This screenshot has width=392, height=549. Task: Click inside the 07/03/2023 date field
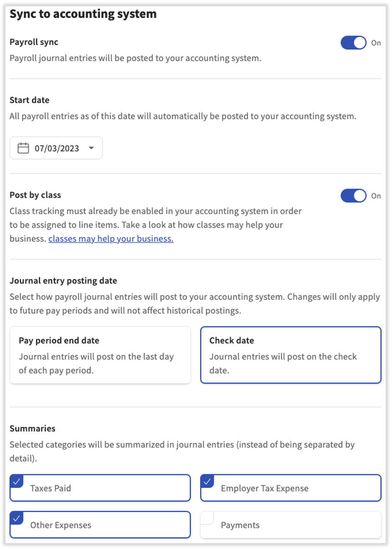pyautogui.click(x=56, y=148)
